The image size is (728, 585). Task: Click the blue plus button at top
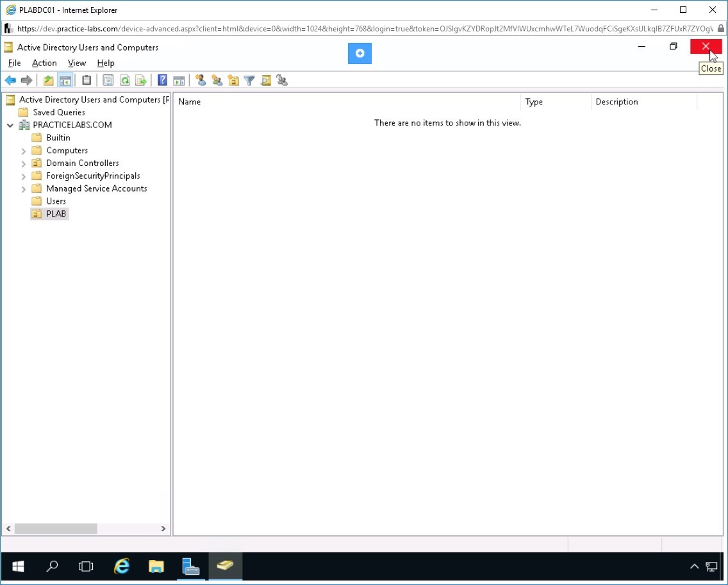pos(360,53)
